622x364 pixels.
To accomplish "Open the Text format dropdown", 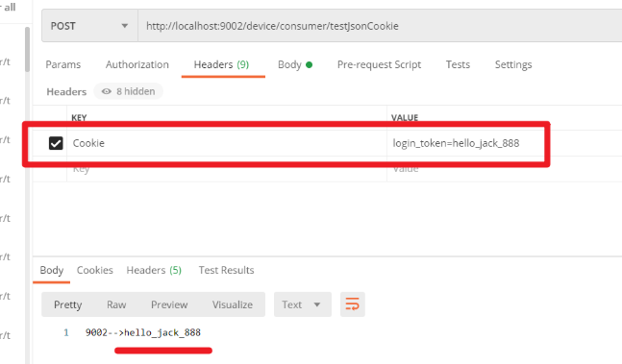I will coord(303,304).
